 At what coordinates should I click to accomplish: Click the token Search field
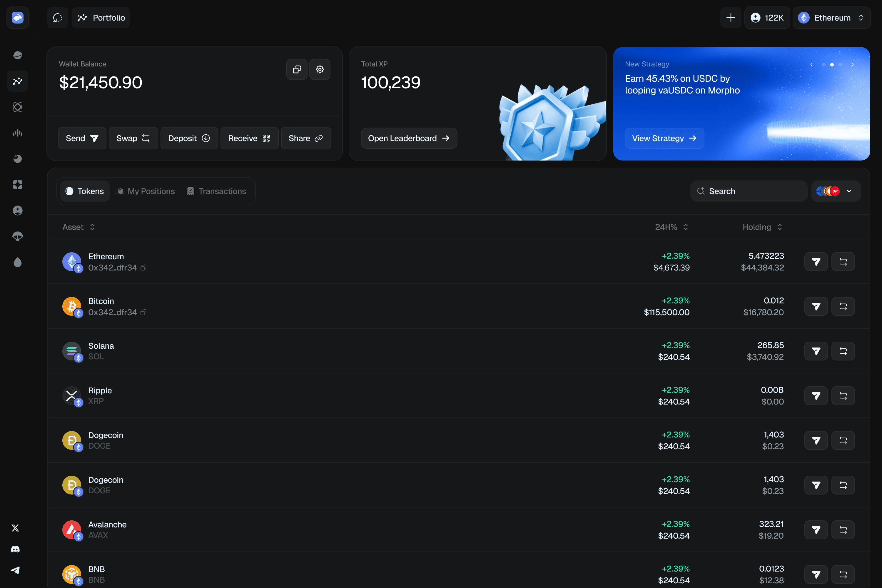pos(749,191)
